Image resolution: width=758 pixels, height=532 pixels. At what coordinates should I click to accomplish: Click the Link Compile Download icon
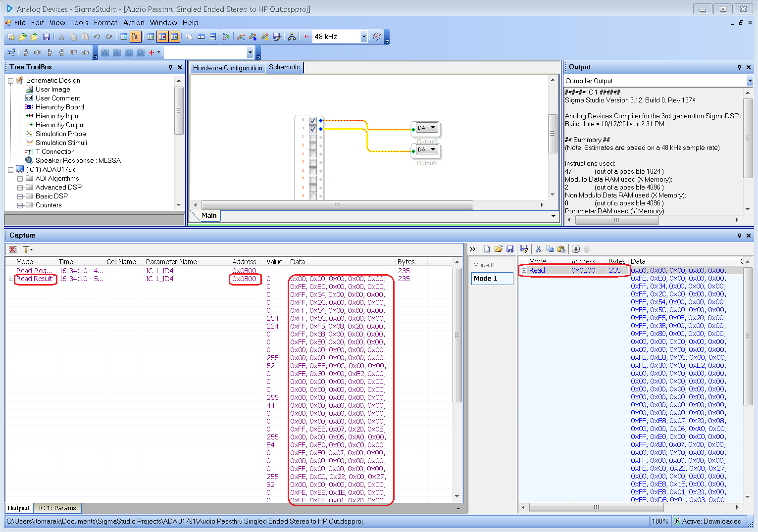tap(253, 37)
